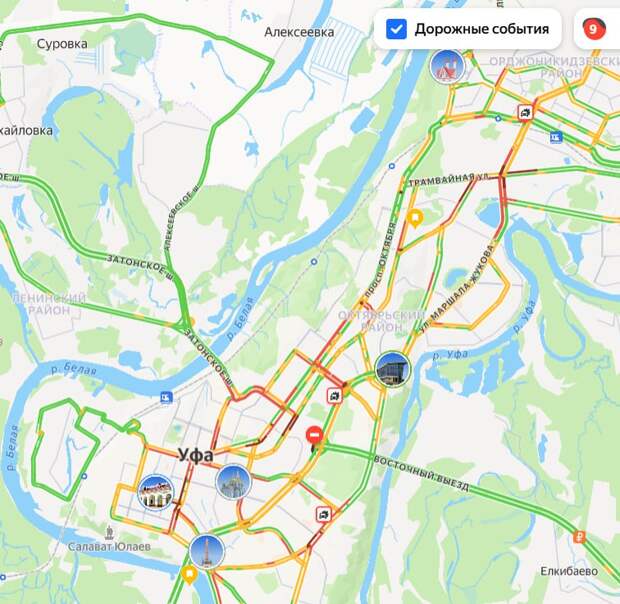Screen dimensions: 620x604
Task: Click the Салават Юлаев monument icon
Action: point(109,533)
